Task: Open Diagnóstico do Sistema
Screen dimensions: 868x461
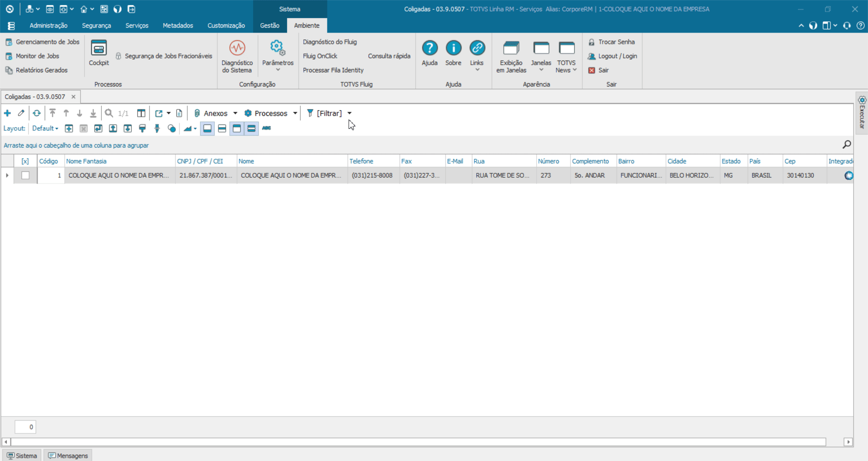Action: (237, 56)
